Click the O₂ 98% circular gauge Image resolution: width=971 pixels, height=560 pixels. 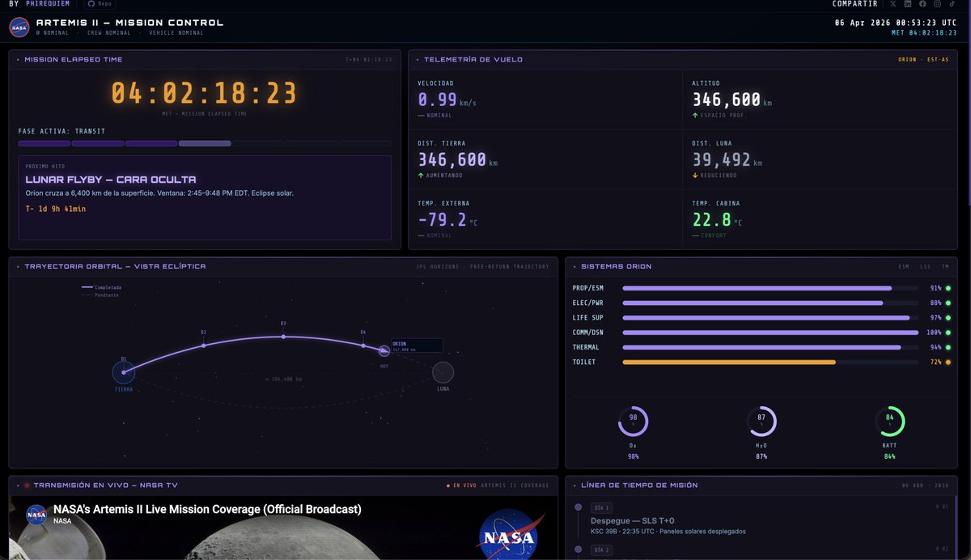[633, 422]
